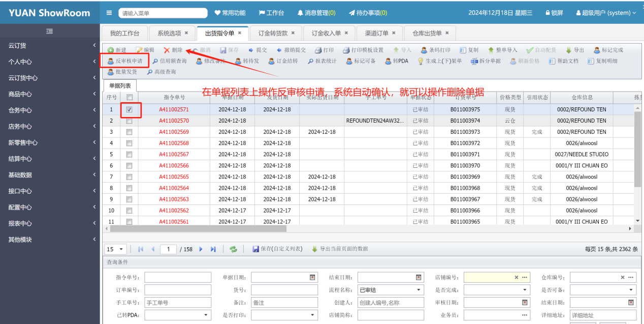Check the checkbox for row A411002569
This screenshot has height=324, width=644.
(x=129, y=132)
